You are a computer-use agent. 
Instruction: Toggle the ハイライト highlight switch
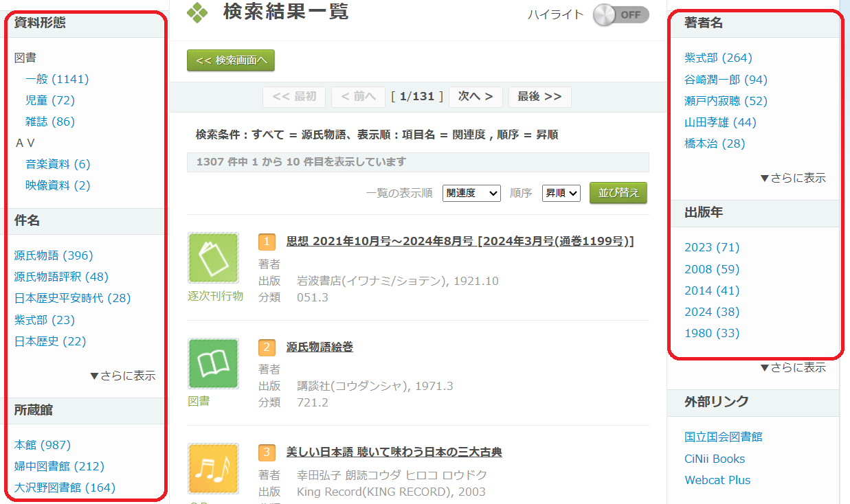(x=620, y=14)
